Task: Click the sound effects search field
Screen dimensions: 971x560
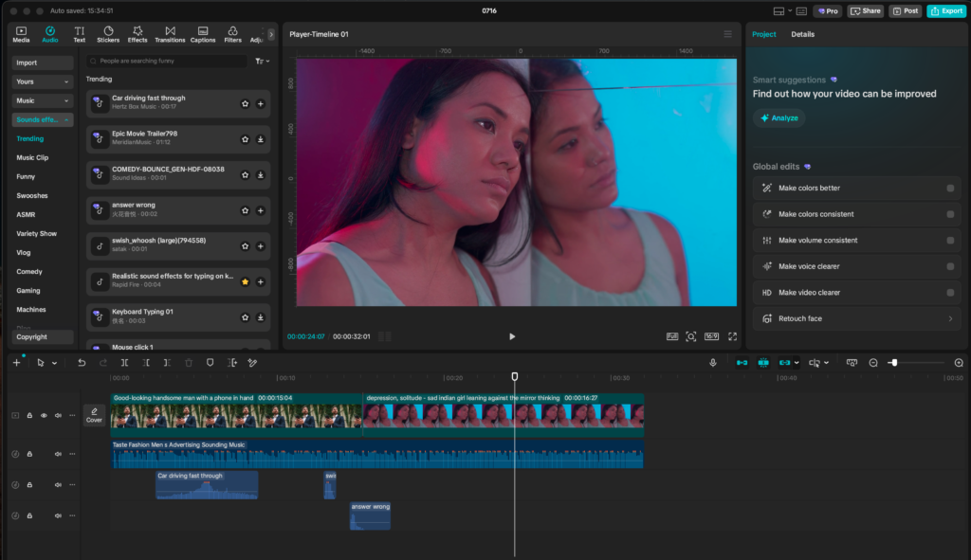Action: click(x=167, y=62)
